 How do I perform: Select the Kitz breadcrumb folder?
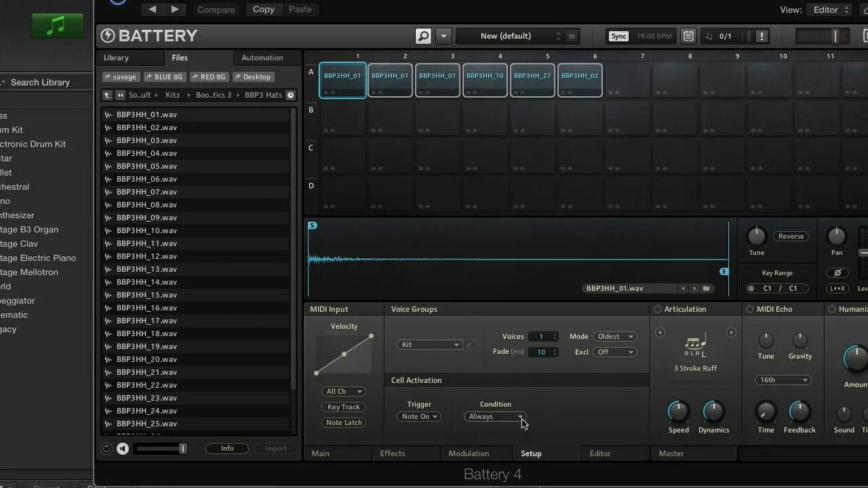(x=173, y=95)
